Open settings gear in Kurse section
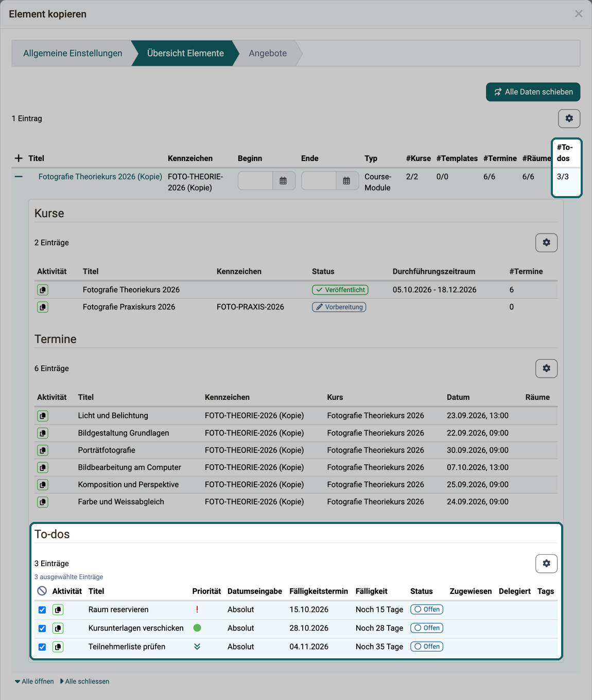592x700 pixels. (546, 242)
